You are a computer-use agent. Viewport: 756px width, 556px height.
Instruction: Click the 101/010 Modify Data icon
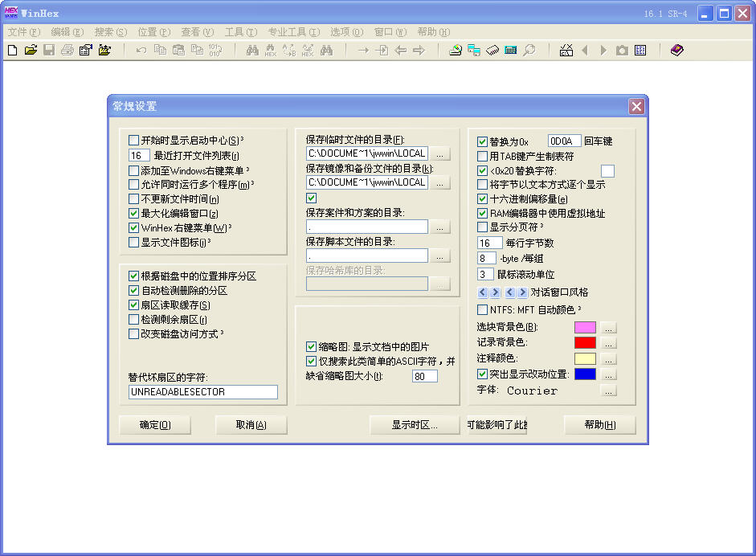coord(215,50)
